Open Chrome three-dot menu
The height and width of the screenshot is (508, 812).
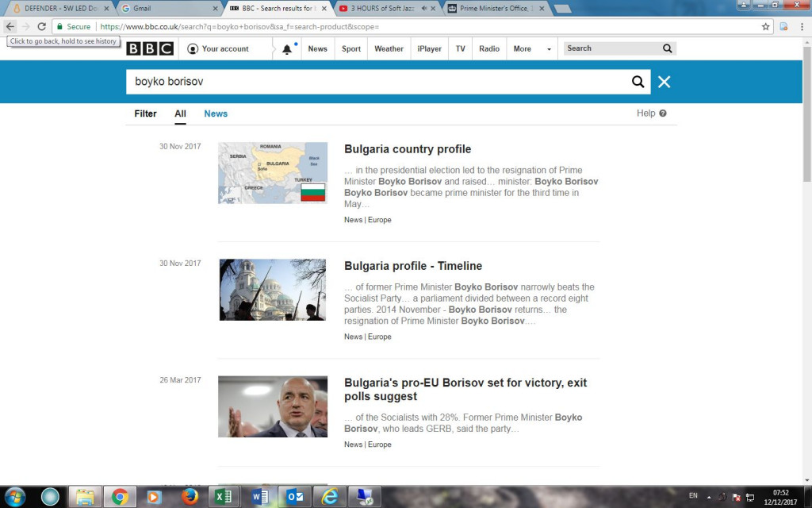[x=802, y=26]
